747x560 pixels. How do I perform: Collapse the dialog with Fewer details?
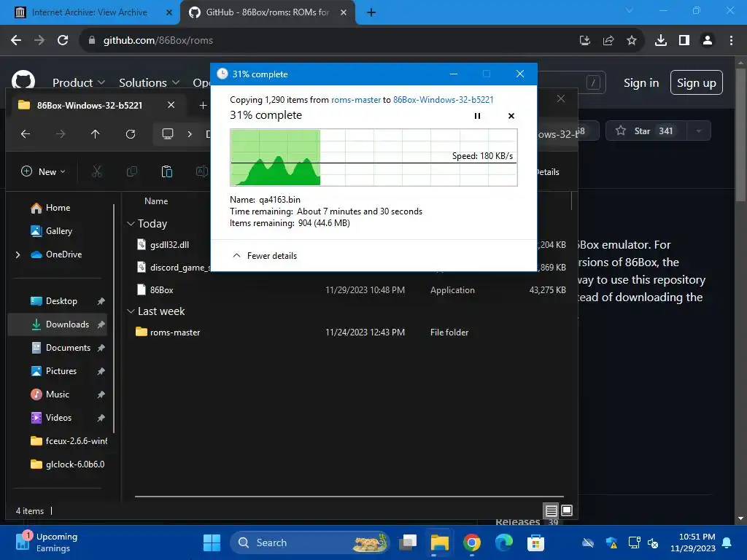[x=264, y=256]
